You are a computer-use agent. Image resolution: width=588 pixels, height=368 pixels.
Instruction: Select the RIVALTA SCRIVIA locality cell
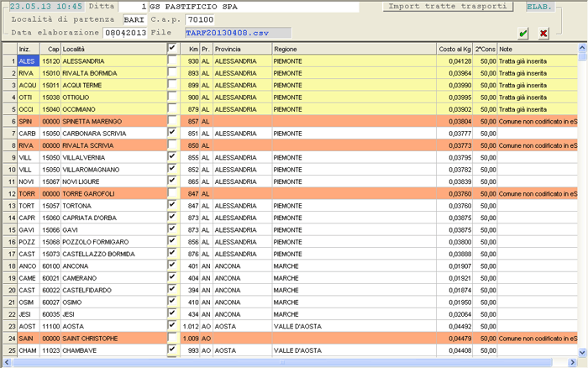tap(113, 145)
